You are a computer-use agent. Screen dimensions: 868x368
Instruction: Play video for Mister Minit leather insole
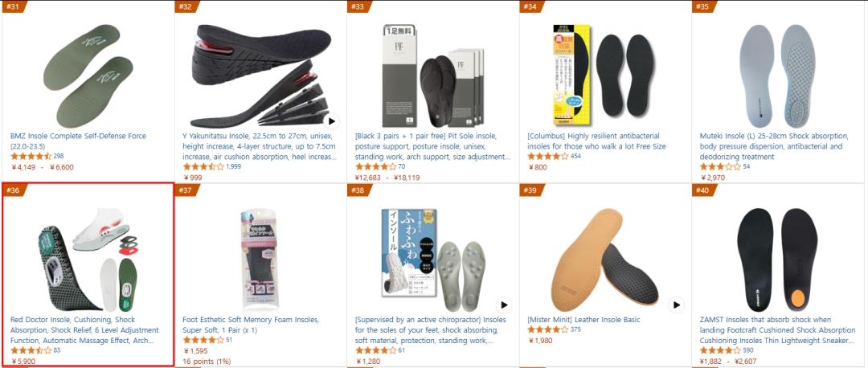676,305
